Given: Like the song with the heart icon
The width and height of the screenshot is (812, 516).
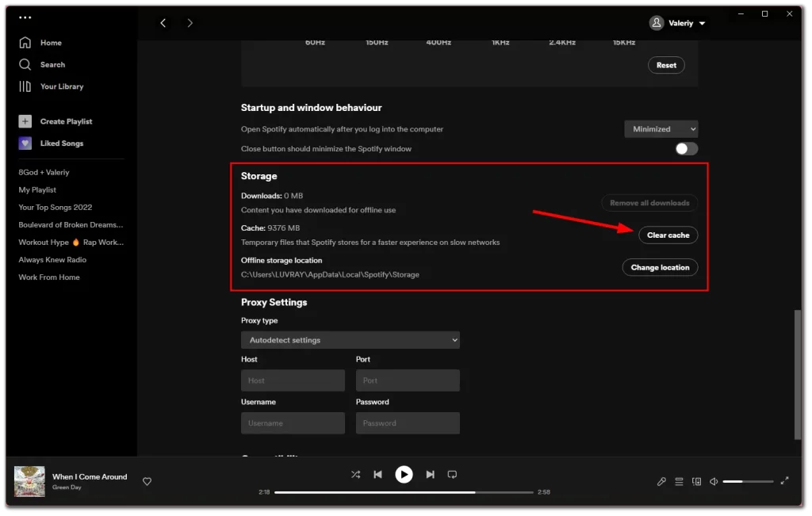Looking at the screenshot, I should (147, 481).
